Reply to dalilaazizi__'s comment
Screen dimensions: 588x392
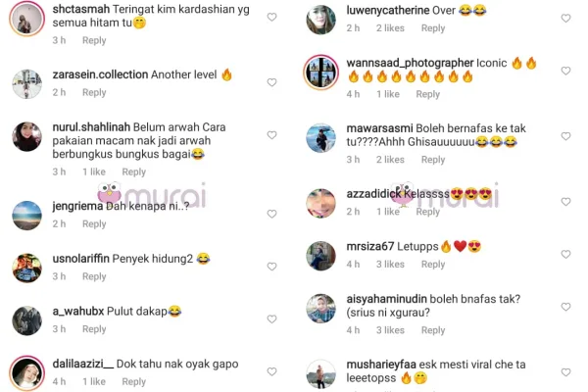(x=134, y=382)
